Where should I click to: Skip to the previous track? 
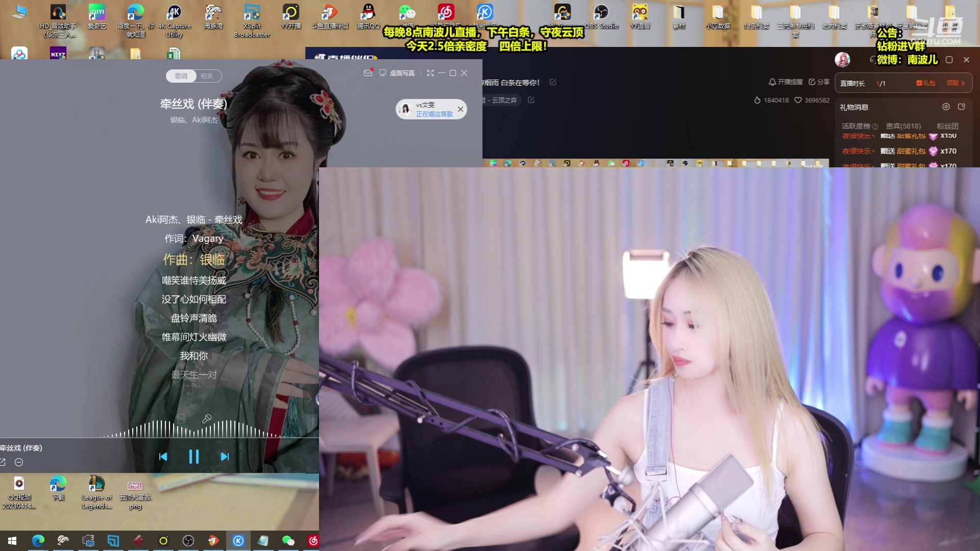click(163, 457)
